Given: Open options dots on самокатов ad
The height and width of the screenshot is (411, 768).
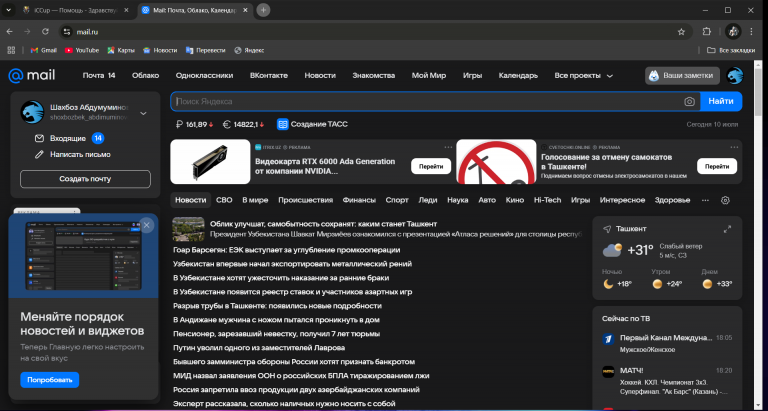Looking at the screenshot, I should [734, 147].
